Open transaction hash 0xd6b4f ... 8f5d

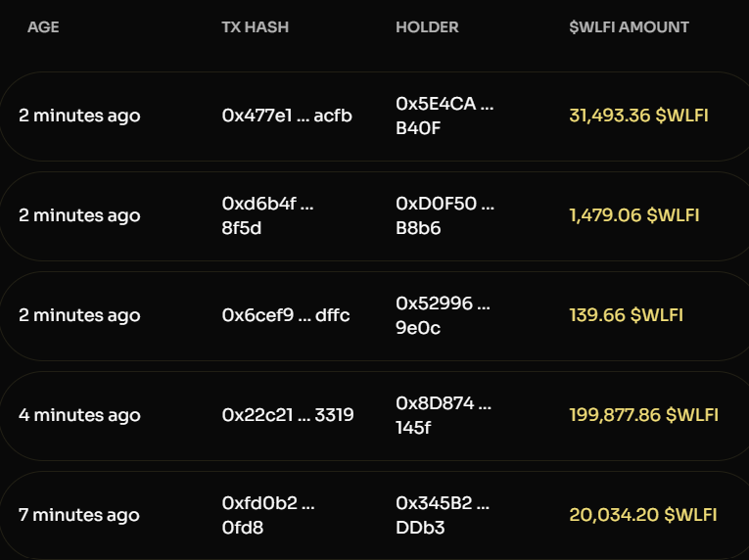click(267, 215)
